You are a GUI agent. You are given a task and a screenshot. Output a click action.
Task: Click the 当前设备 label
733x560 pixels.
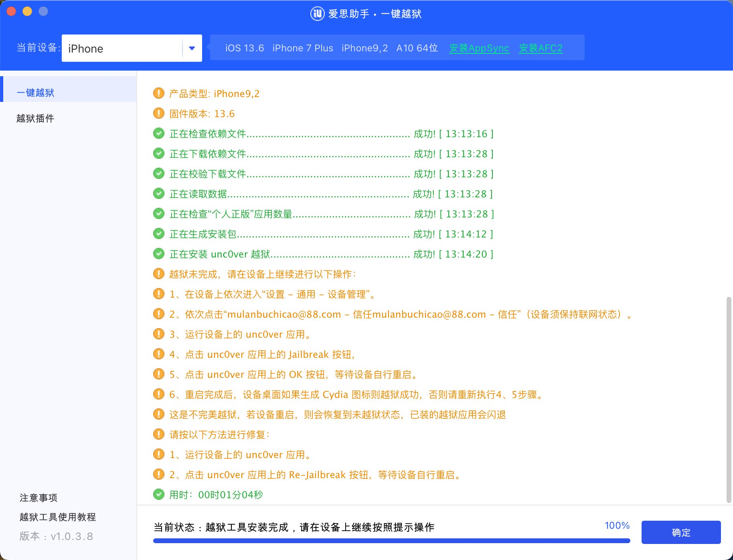coord(38,48)
